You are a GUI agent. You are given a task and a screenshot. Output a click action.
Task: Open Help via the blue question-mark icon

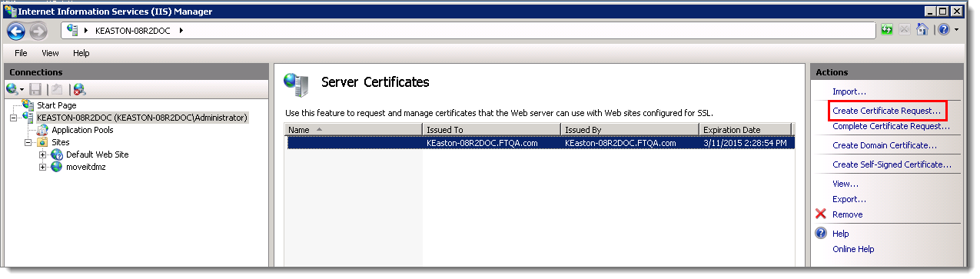(943, 30)
